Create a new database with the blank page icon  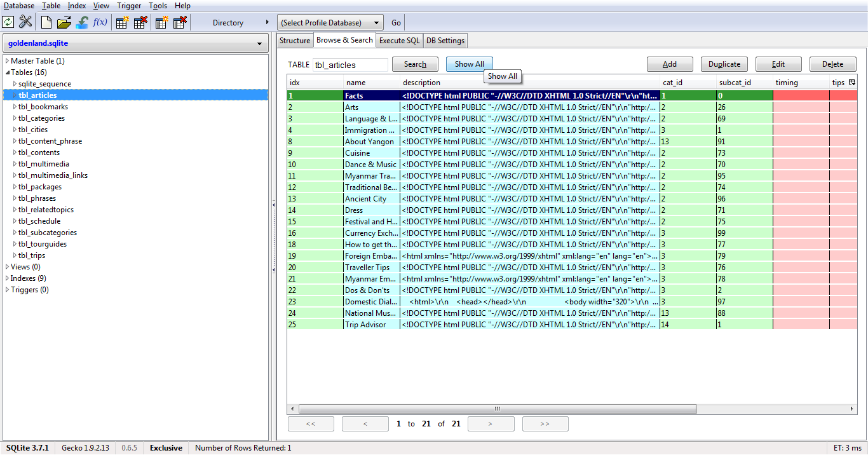[x=46, y=22]
